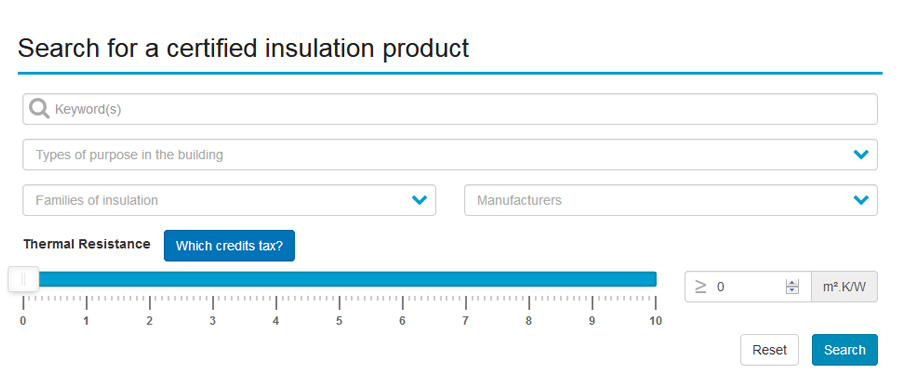This screenshot has height=390, width=900.
Task: Click the blue Search button
Action: point(844,350)
